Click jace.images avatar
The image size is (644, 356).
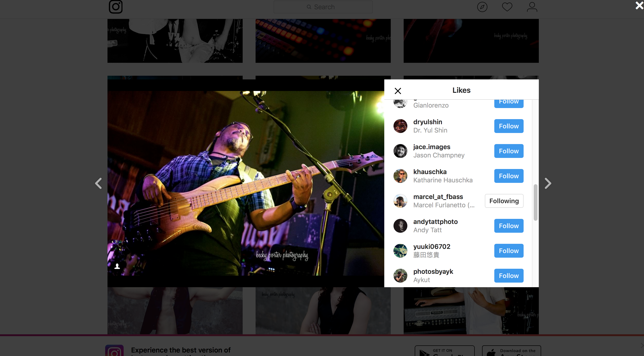point(400,151)
